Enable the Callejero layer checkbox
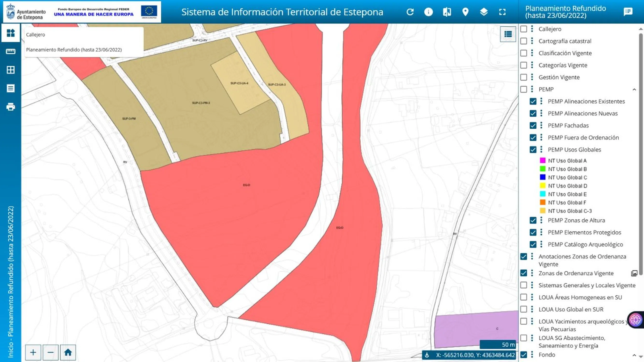644x362 pixels. pos(523,29)
